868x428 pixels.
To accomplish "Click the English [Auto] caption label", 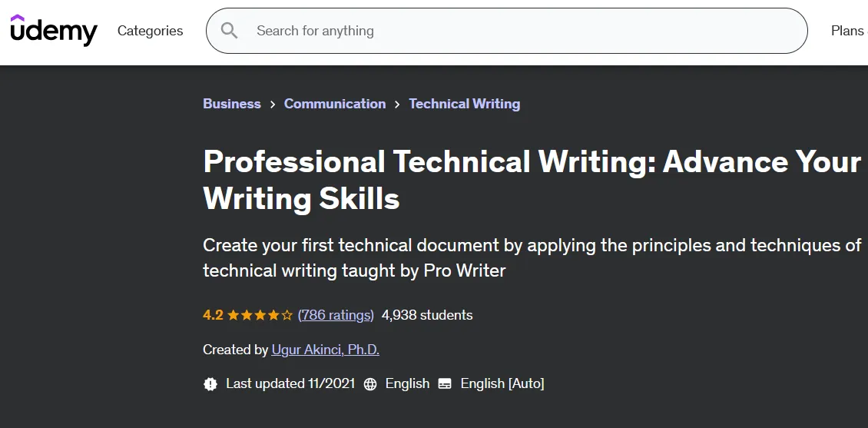I will 502,383.
